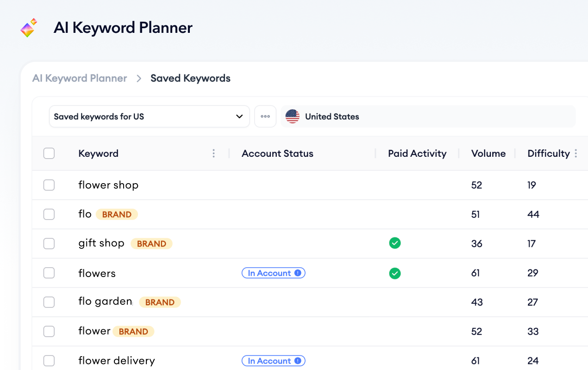Click difficulty value 19 for flower shop

click(532, 185)
